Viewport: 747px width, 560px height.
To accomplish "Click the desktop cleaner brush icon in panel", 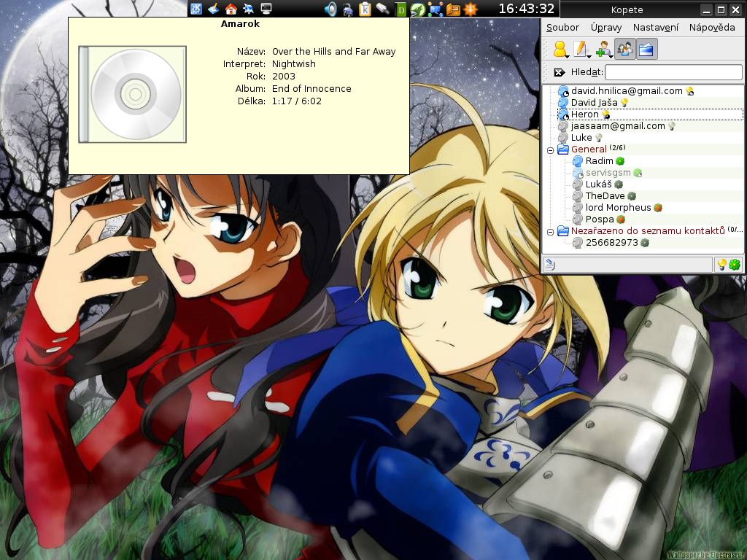I will 214,9.
